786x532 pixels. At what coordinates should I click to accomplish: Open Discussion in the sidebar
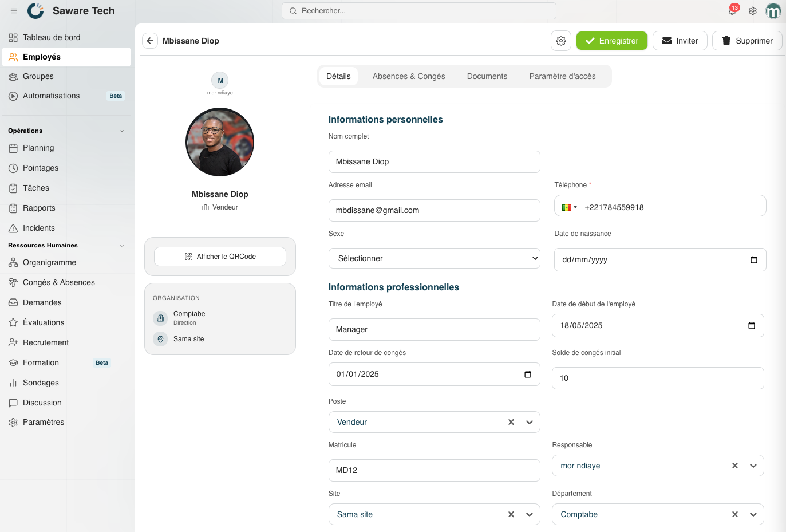(66, 403)
